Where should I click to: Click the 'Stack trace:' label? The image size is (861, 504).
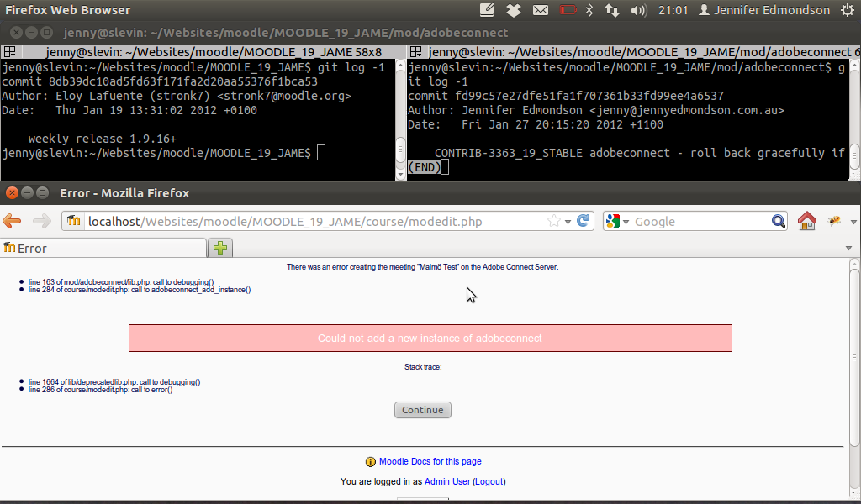coord(423,367)
